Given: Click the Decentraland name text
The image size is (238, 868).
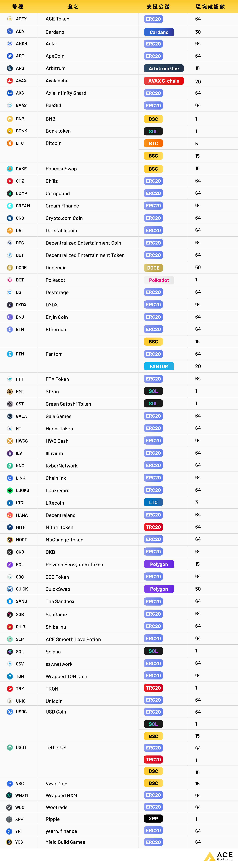Looking at the screenshot, I should click(x=61, y=515).
